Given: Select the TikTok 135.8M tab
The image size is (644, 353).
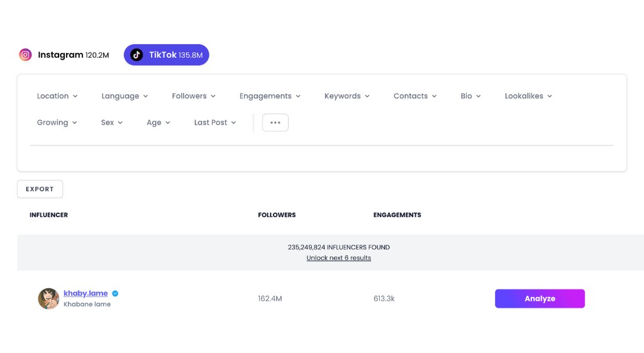Looking at the screenshot, I should point(166,55).
